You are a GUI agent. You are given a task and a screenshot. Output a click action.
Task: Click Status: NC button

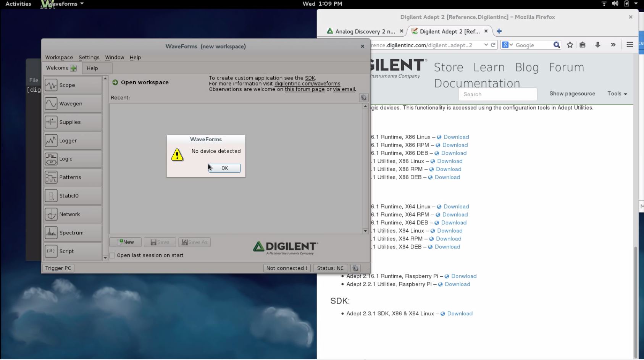pyautogui.click(x=331, y=268)
